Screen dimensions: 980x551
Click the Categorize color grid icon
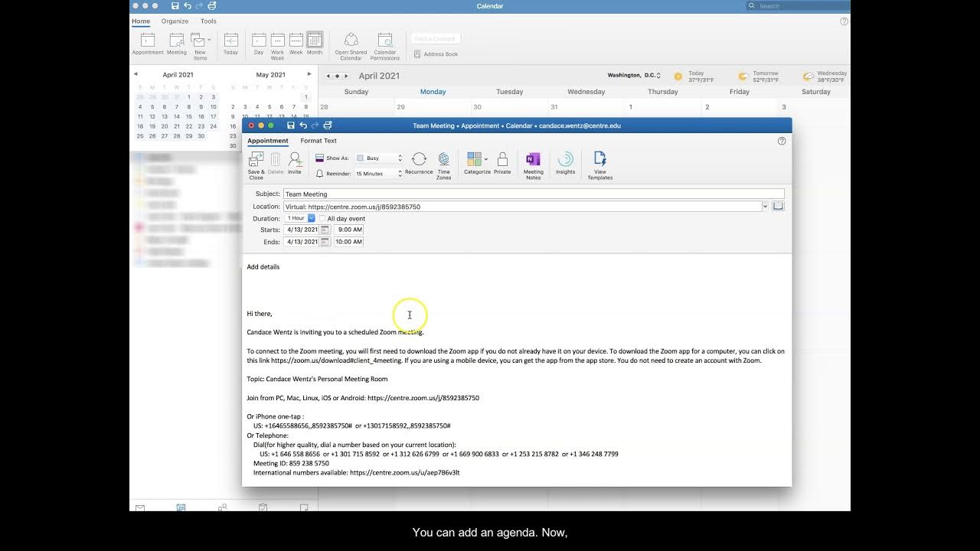tap(474, 158)
